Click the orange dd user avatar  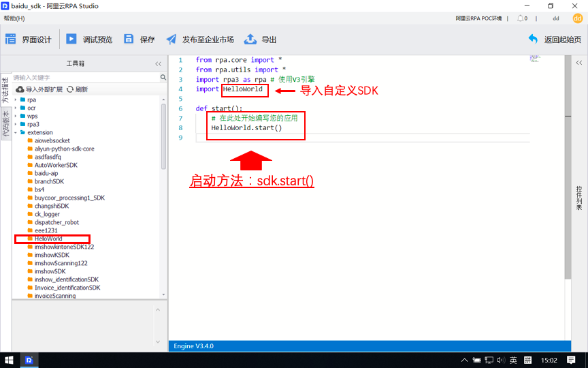tap(578, 18)
